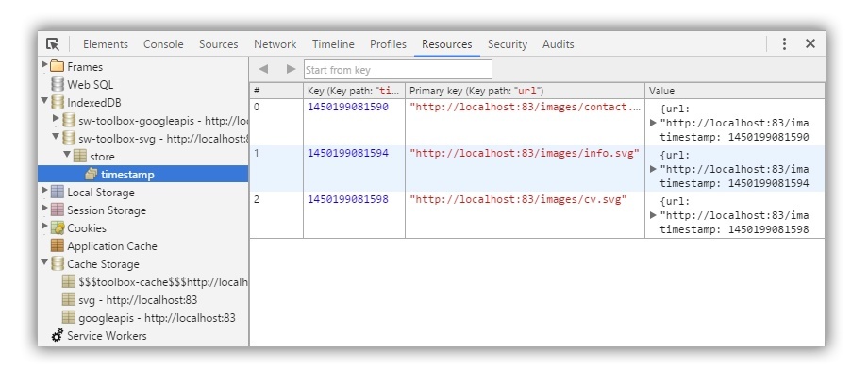Click the Primary key column header
This screenshot has height=387, width=868.
click(525, 91)
